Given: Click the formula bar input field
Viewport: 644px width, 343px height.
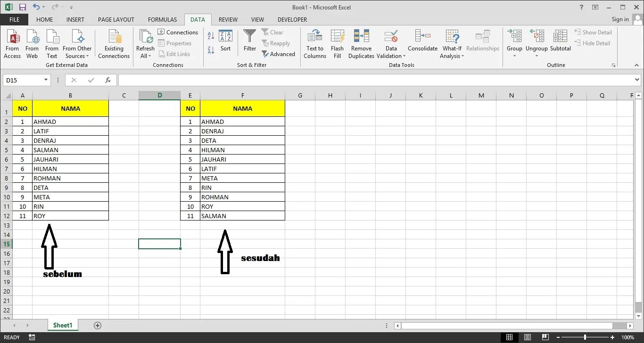Looking at the screenshot, I should pos(376,80).
